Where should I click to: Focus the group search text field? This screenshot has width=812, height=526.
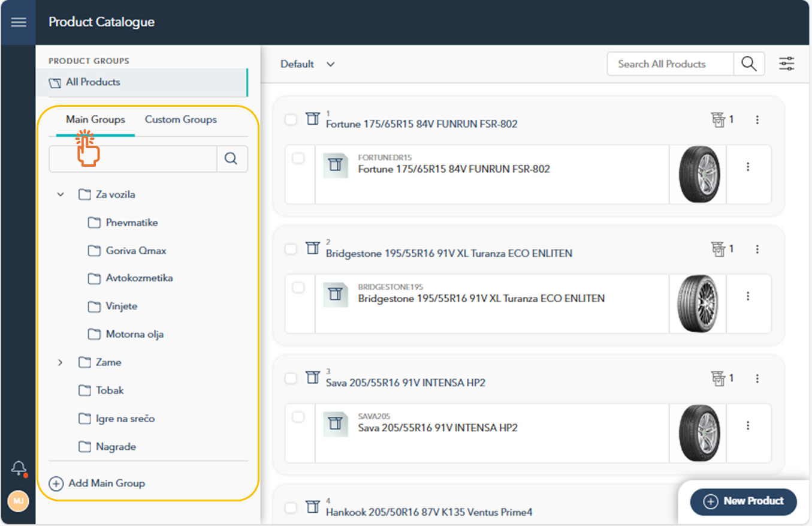[x=133, y=158]
